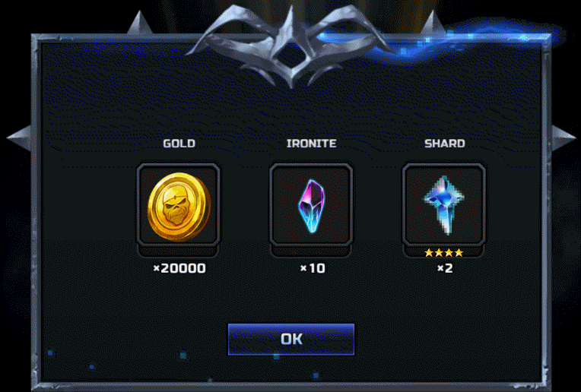
Task: Click the first gold star of shard rating
Action: pyautogui.click(x=429, y=253)
